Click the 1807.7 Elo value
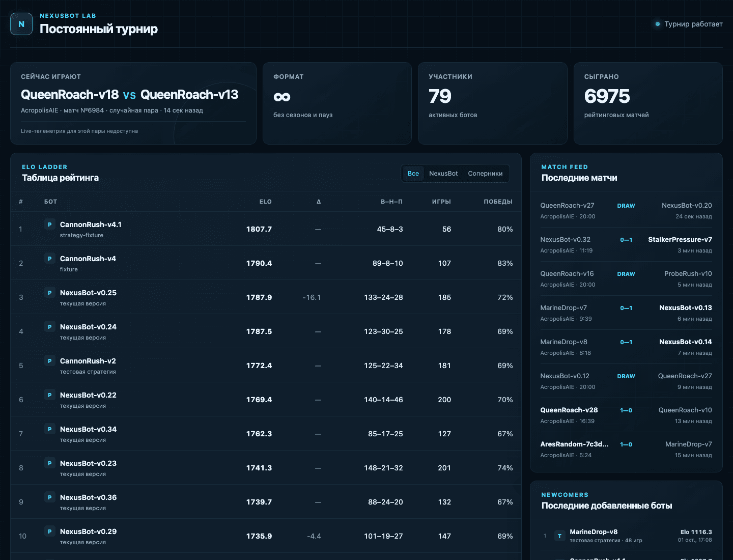This screenshot has height=560, width=733. click(x=259, y=229)
